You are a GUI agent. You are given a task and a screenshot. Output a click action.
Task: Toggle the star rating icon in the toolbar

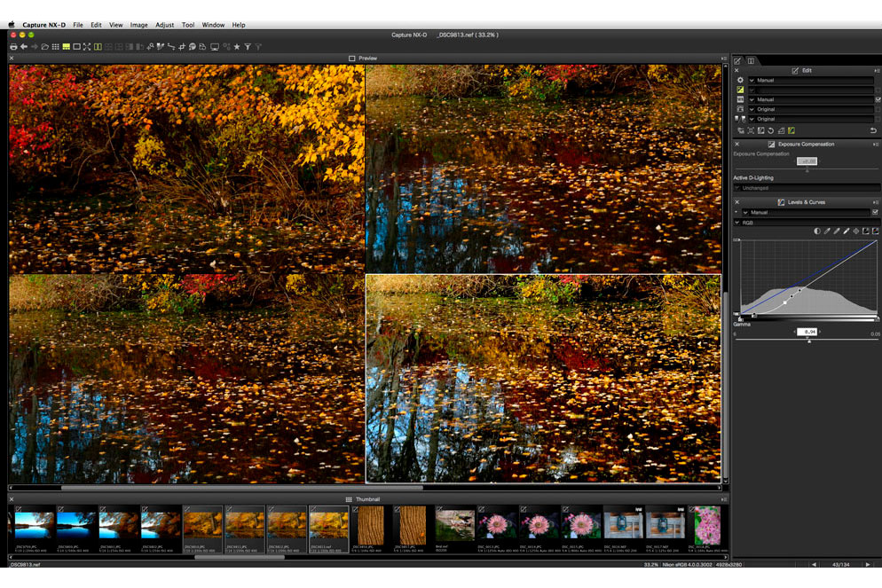236,47
